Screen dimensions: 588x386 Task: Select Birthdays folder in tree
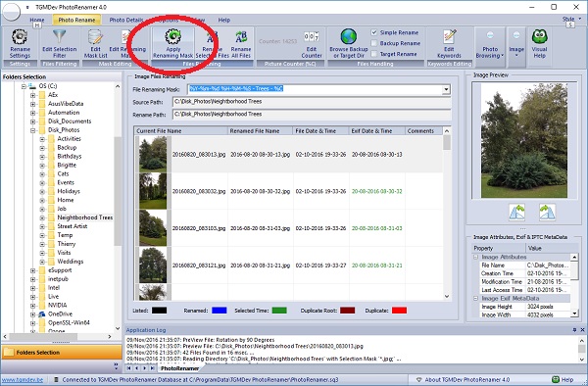pyautogui.click(x=70, y=157)
